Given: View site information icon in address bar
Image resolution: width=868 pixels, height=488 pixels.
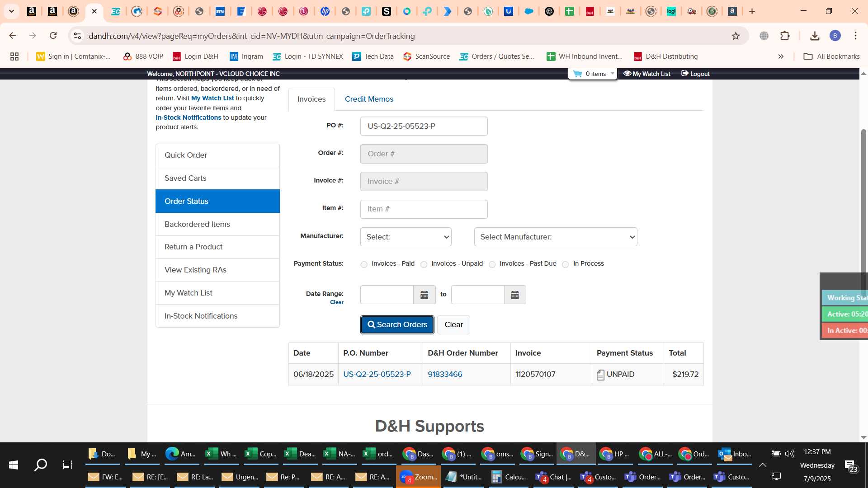Looking at the screenshot, I should (77, 36).
